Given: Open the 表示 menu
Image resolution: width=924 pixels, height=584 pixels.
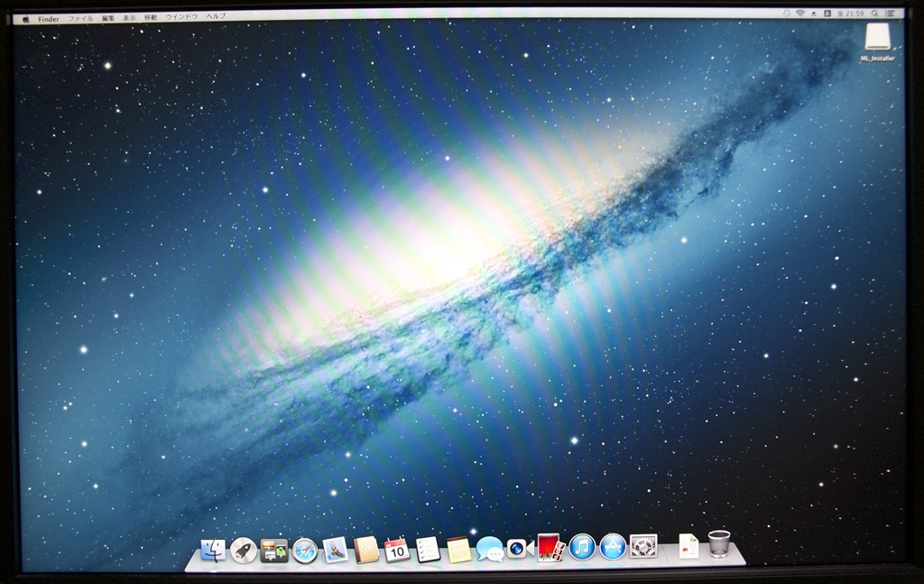Looking at the screenshot, I should click(x=129, y=18).
